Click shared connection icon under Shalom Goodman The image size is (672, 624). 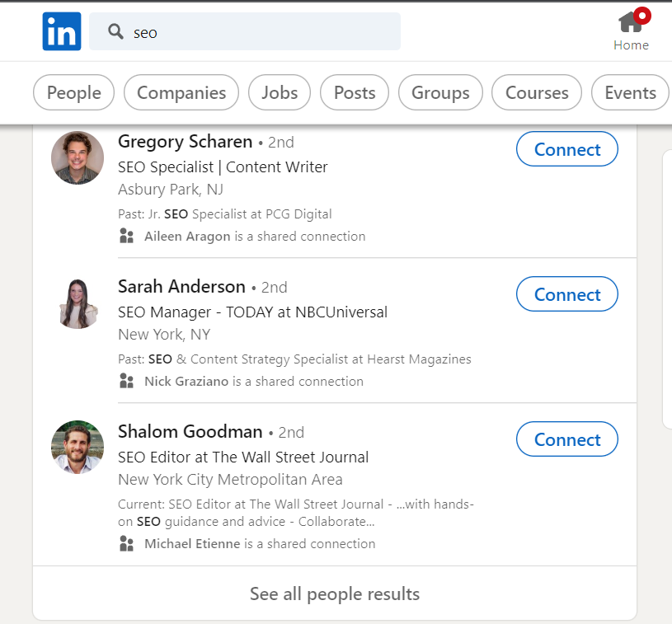click(126, 543)
